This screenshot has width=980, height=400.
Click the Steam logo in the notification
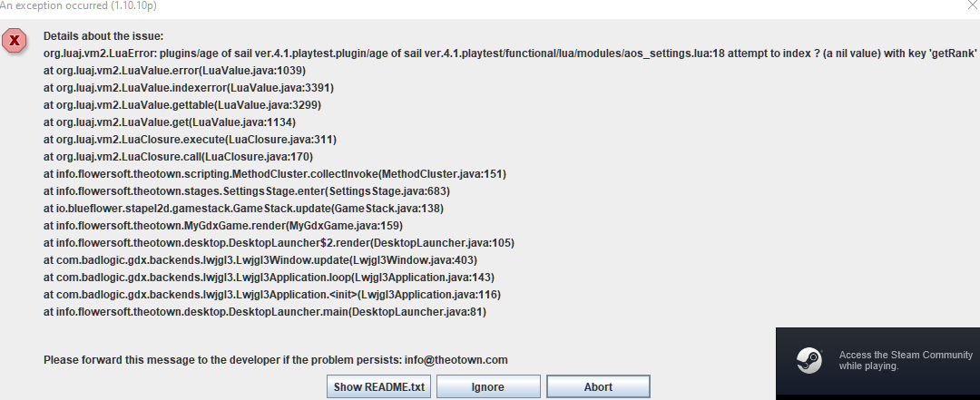(x=808, y=360)
